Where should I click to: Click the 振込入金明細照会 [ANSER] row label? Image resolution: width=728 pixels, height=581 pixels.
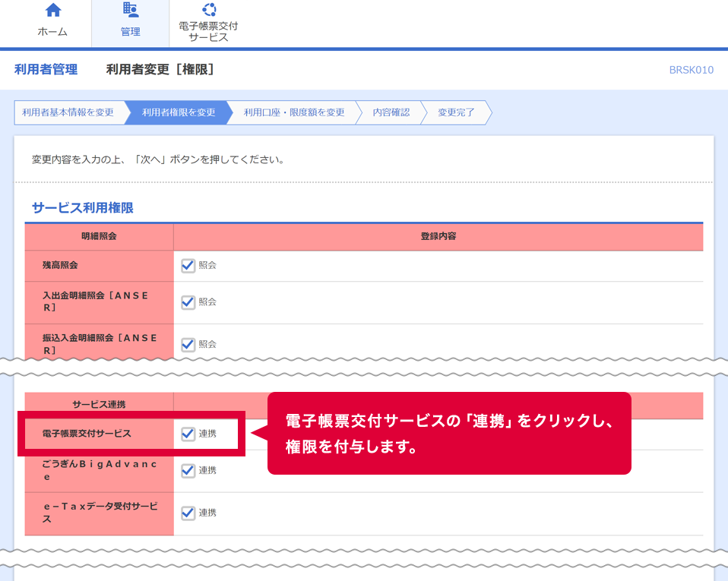click(x=100, y=344)
